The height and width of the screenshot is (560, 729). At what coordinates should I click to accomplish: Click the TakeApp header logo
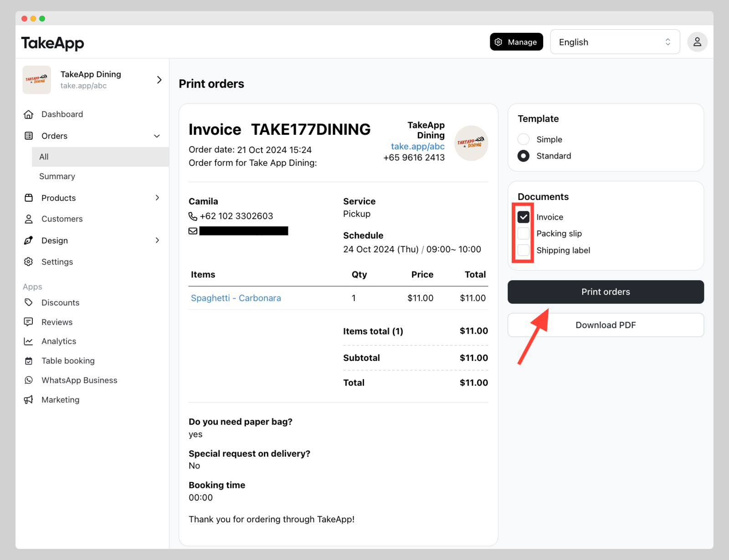pyautogui.click(x=53, y=43)
